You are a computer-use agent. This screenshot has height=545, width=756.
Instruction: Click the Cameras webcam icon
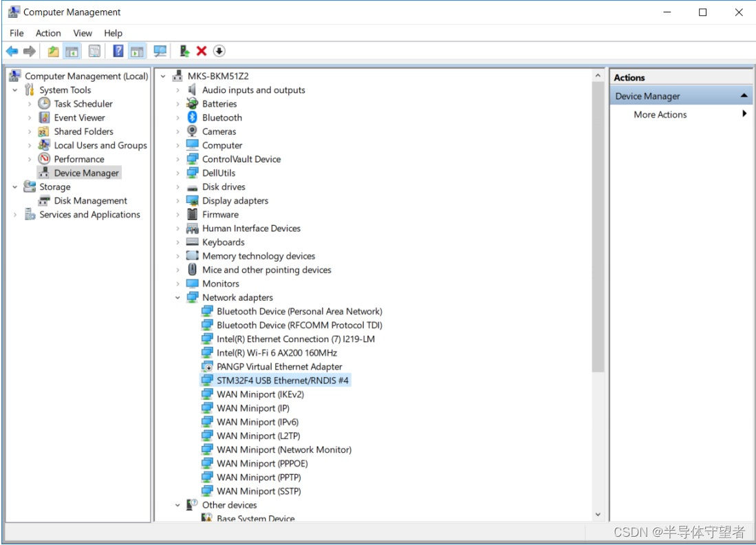[192, 131]
